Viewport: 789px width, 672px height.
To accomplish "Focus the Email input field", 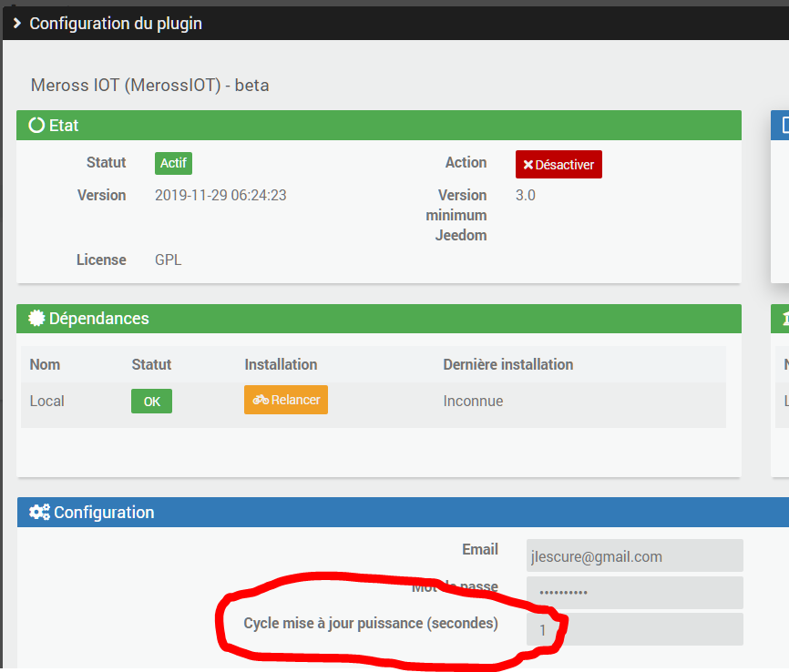I will coord(634,555).
